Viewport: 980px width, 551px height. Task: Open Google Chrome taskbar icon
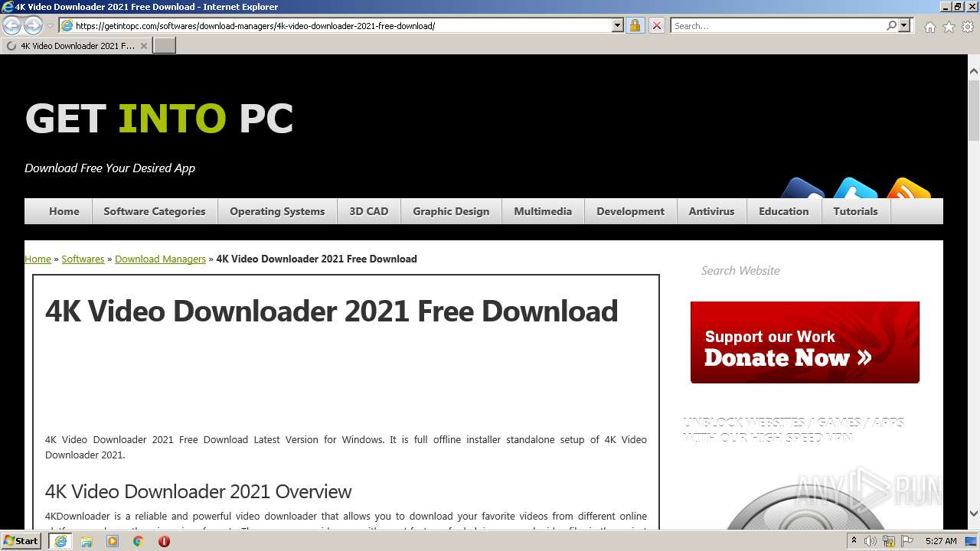(138, 541)
